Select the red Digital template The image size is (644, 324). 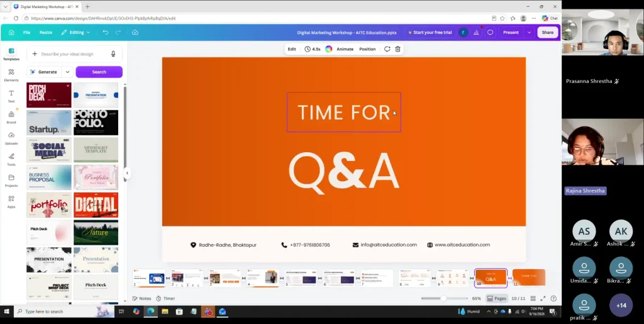(x=96, y=205)
